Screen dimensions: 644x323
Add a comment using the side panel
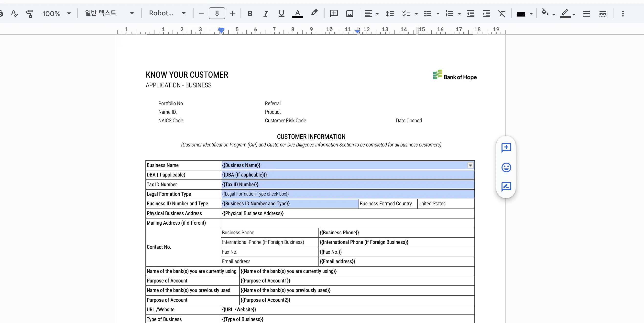(506, 148)
